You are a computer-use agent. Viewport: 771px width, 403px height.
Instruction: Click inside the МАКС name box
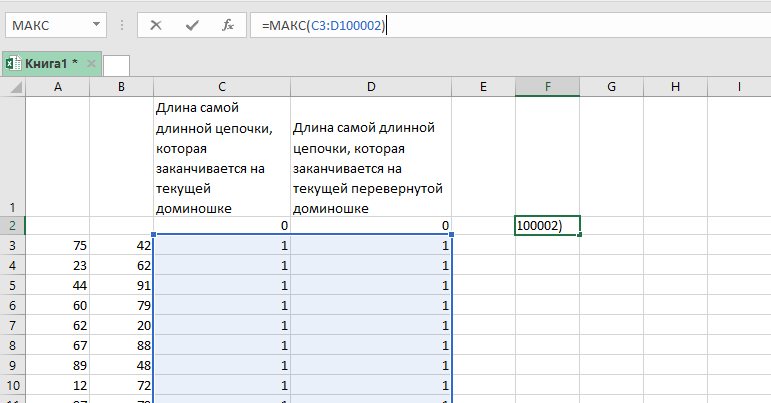[45, 25]
